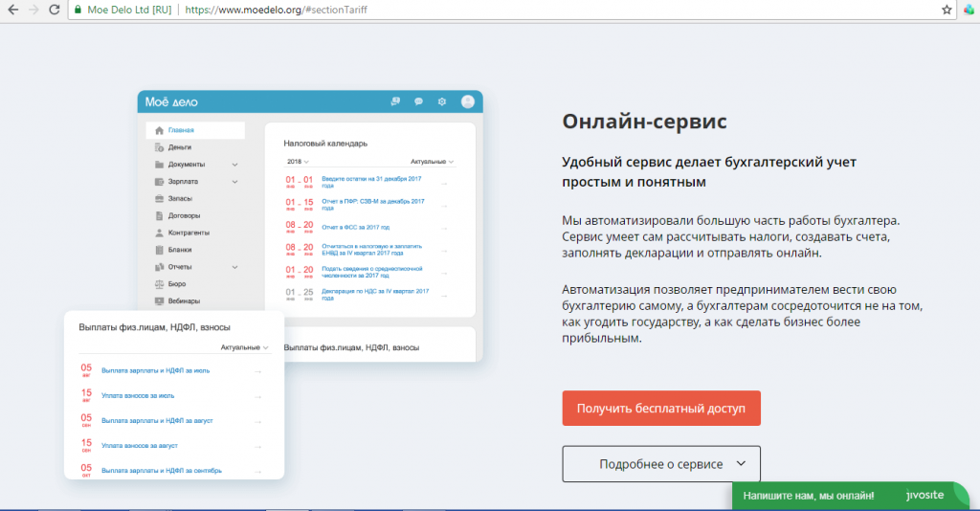
Task: Click the home icon next to Главная
Action: [x=159, y=130]
